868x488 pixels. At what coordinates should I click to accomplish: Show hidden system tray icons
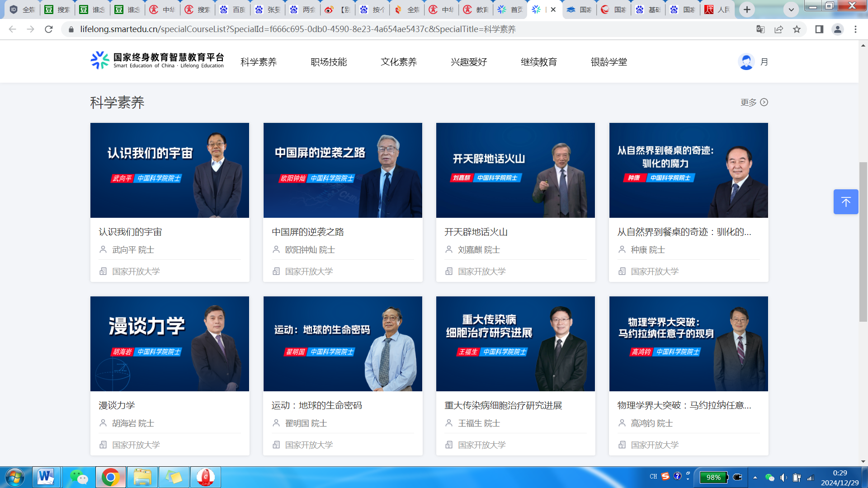click(x=755, y=477)
